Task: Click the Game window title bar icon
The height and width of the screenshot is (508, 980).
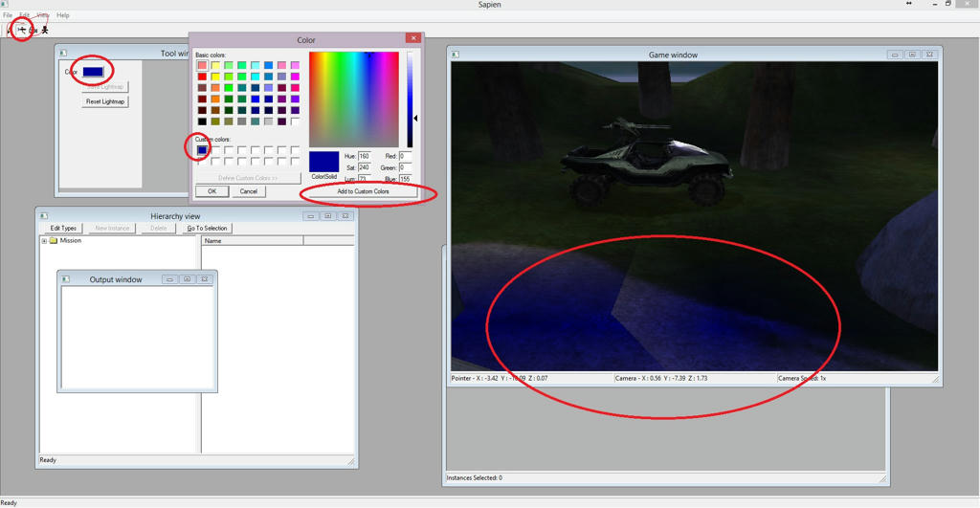Action: coord(456,55)
